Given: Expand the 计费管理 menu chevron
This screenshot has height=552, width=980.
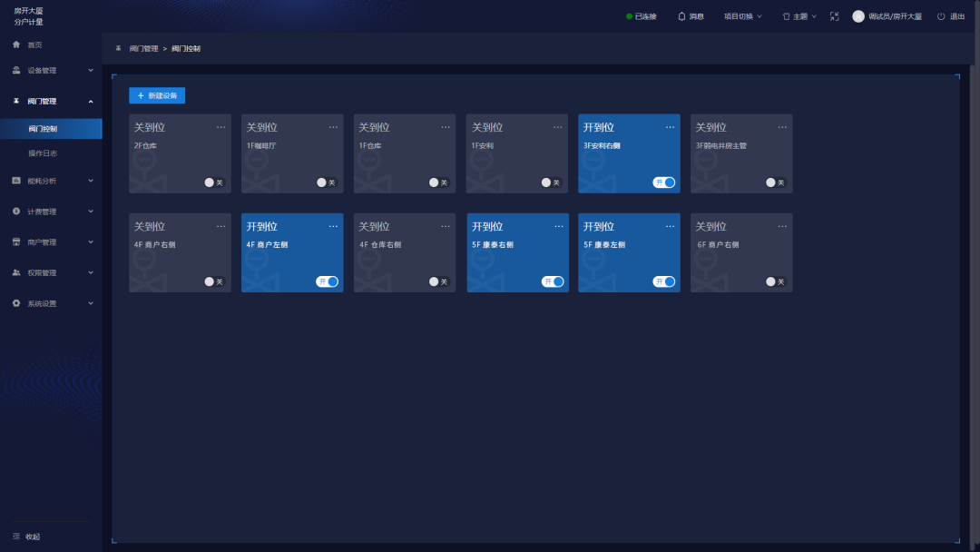Looking at the screenshot, I should (91, 212).
